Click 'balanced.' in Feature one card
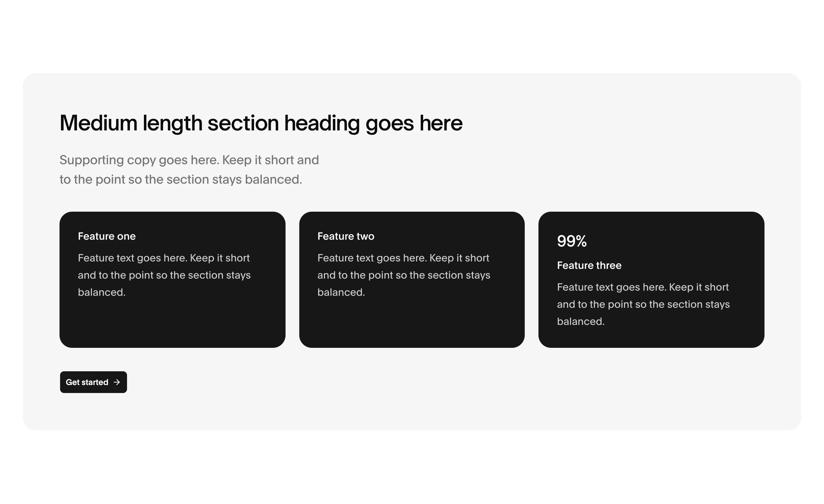This screenshot has width=824, height=504. [x=102, y=292]
